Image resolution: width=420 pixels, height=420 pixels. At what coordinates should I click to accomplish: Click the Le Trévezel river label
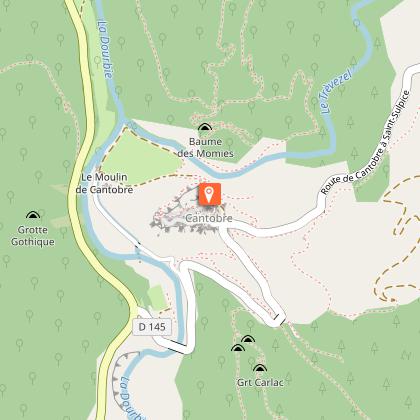[x=337, y=90]
